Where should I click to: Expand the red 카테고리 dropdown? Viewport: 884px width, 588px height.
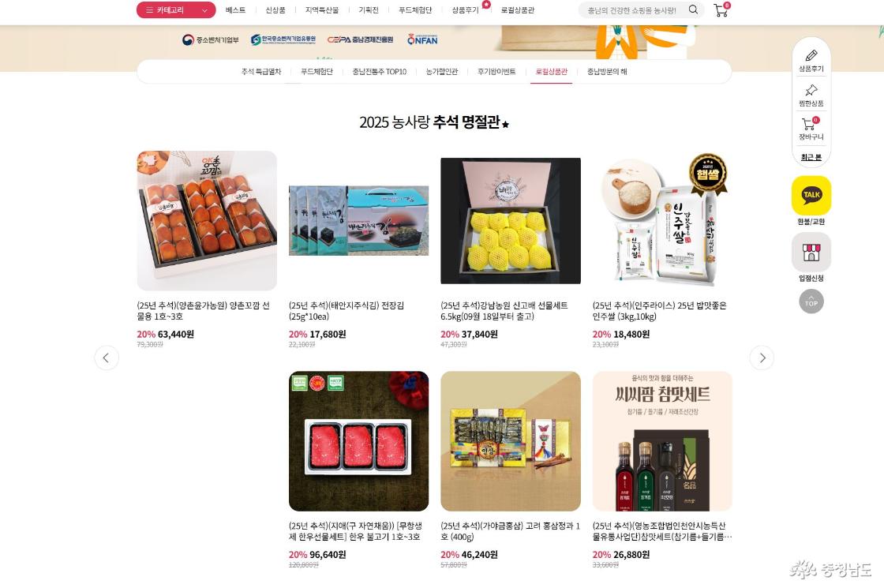coord(176,9)
